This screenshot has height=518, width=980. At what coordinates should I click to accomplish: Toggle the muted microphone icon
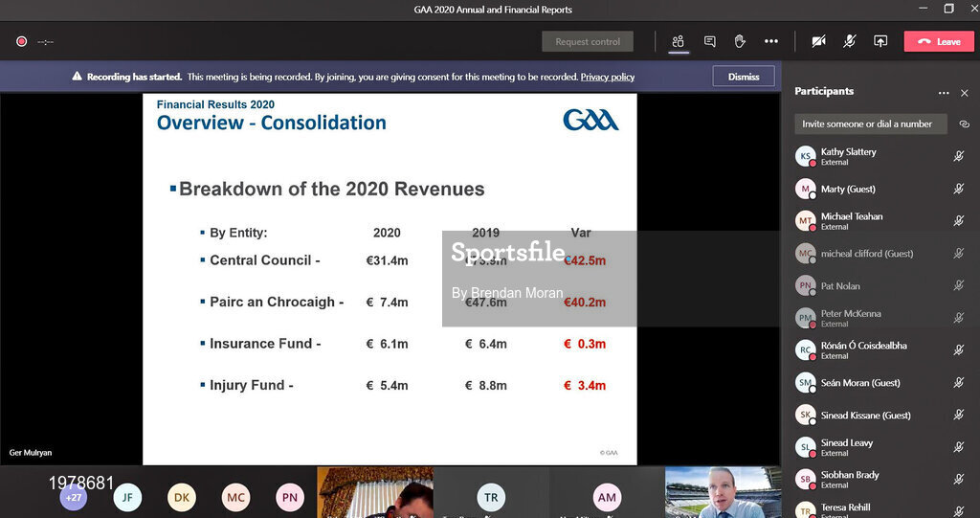click(850, 41)
